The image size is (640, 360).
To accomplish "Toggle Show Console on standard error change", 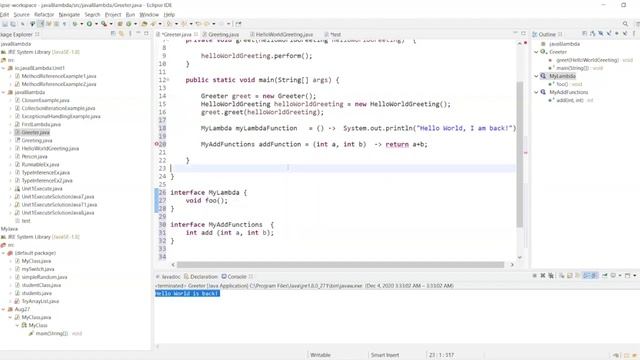I will [594, 276].
